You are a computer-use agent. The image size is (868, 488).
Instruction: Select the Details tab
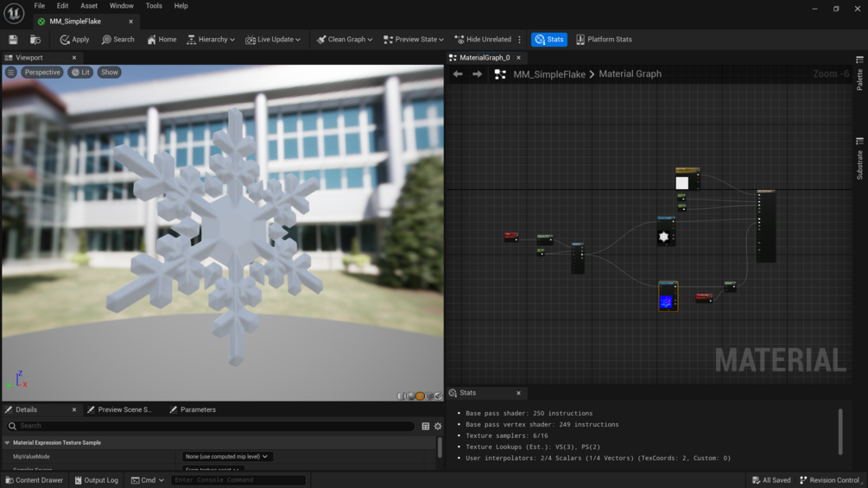tap(26, 409)
